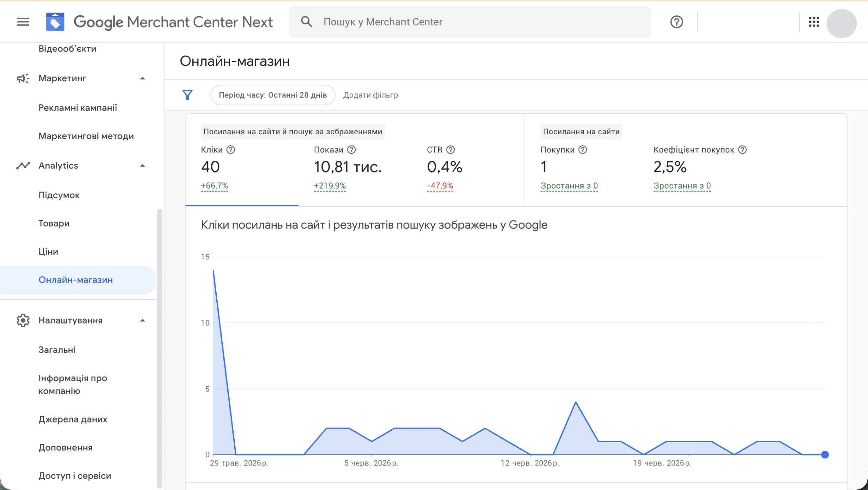Collapse the Налаштування section arrow

click(142, 320)
